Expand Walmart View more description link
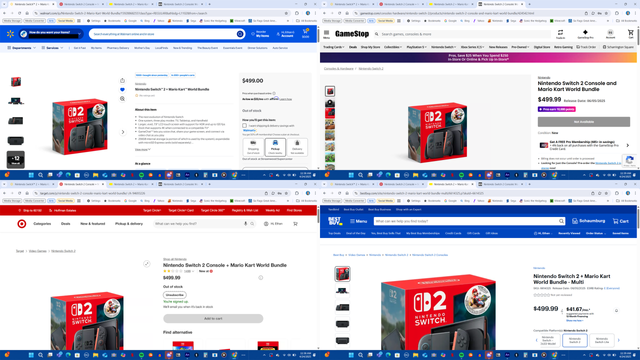Screen dimensions: 640x360 point(143,149)
